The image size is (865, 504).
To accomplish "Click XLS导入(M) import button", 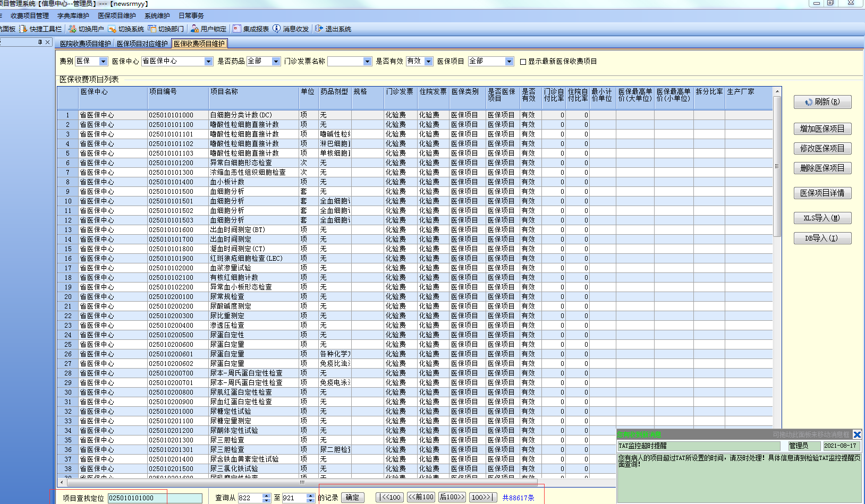I will 822,218.
